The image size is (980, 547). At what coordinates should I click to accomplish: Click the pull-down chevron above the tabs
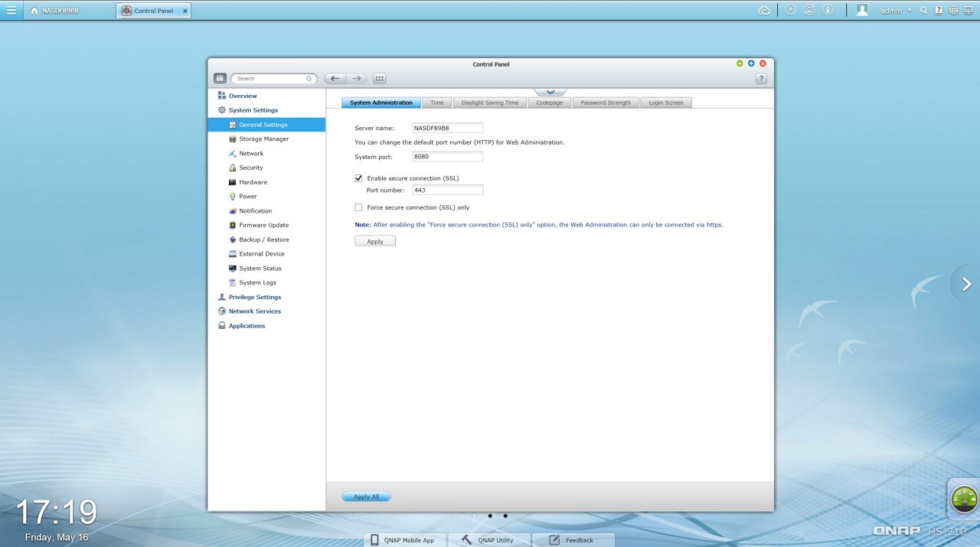pos(550,92)
